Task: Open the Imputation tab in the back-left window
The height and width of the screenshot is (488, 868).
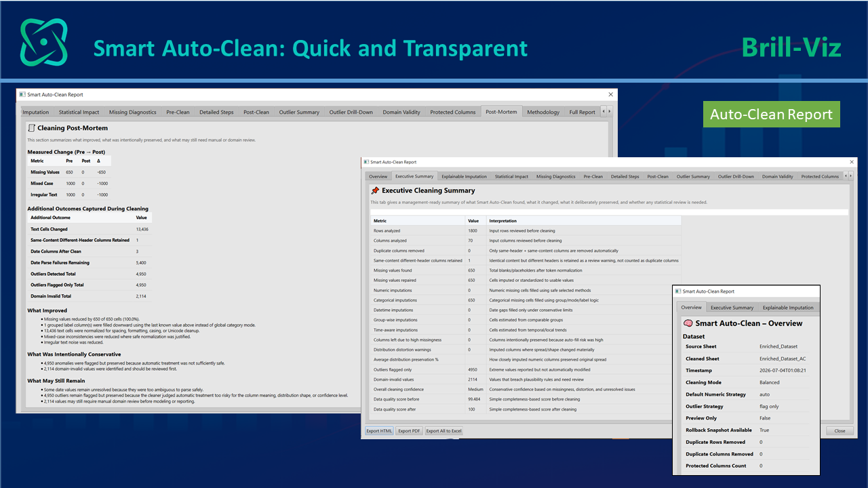Action: click(36, 112)
